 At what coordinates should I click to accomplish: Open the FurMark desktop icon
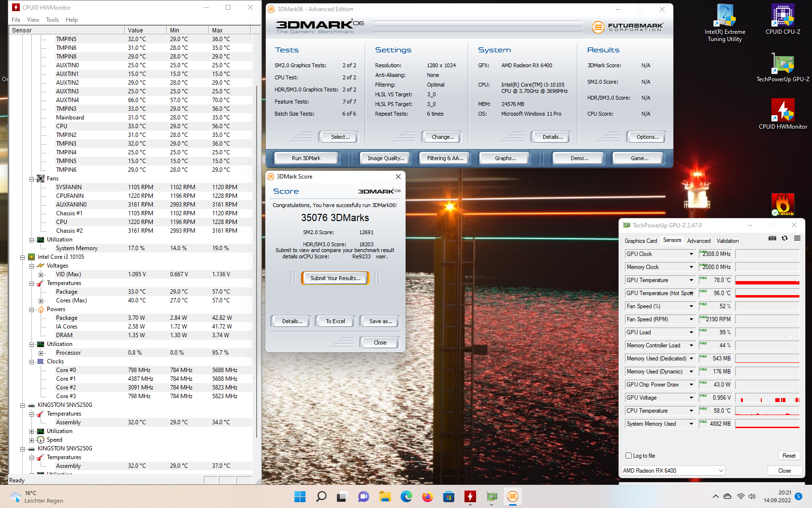click(x=783, y=204)
